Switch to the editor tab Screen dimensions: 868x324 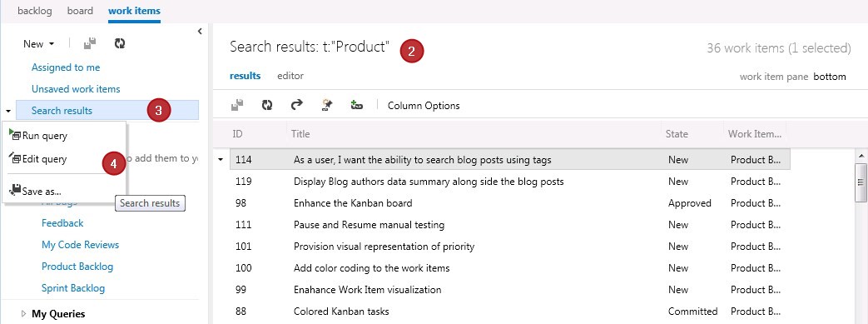click(290, 76)
